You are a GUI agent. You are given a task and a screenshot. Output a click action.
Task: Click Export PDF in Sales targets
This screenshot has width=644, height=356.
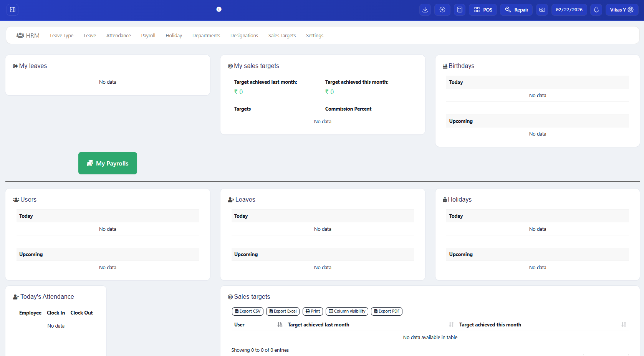click(x=386, y=311)
